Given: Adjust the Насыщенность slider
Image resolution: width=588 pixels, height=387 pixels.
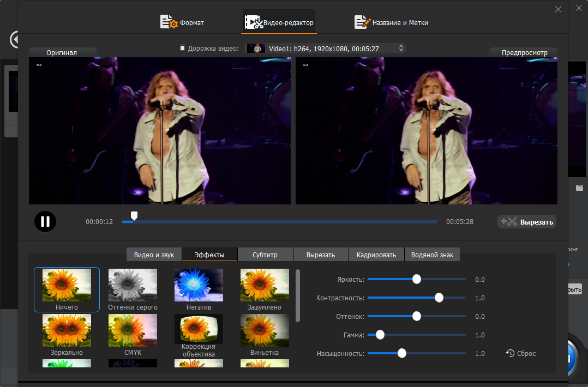Looking at the screenshot, I should pyautogui.click(x=416, y=353).
